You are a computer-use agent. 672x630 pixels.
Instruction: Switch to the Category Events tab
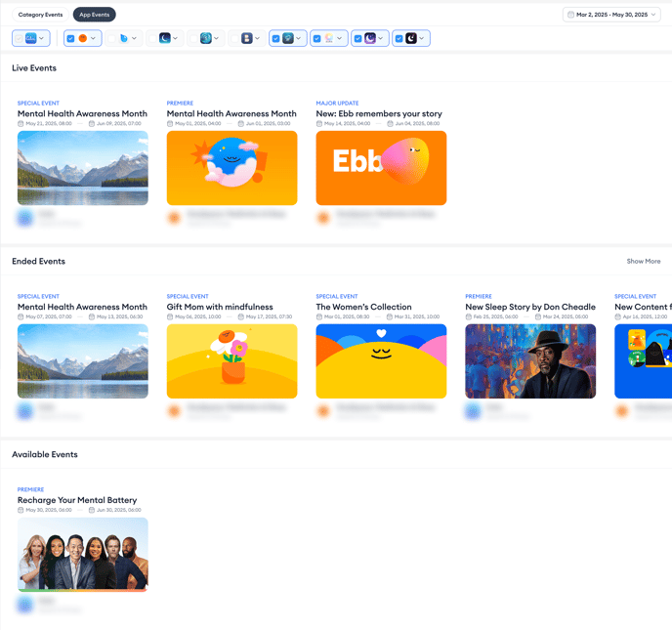40,15
